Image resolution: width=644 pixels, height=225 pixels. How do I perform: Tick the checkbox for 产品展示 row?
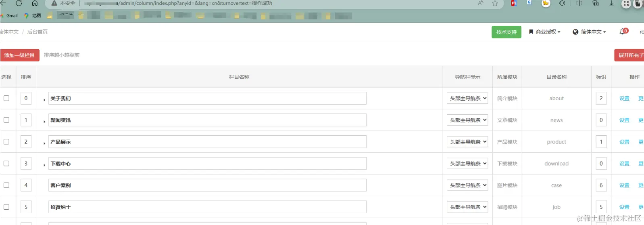6,142
